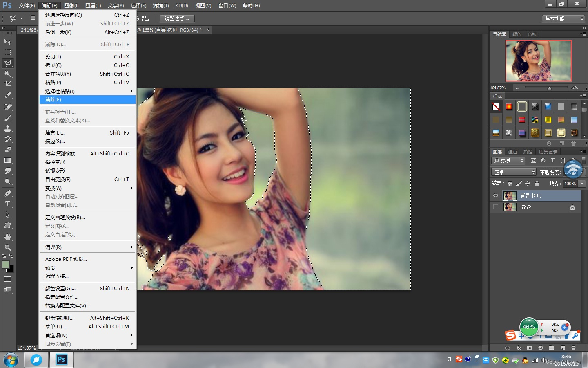
Task: Select the Path Selection tool
Action: (8, 215)
